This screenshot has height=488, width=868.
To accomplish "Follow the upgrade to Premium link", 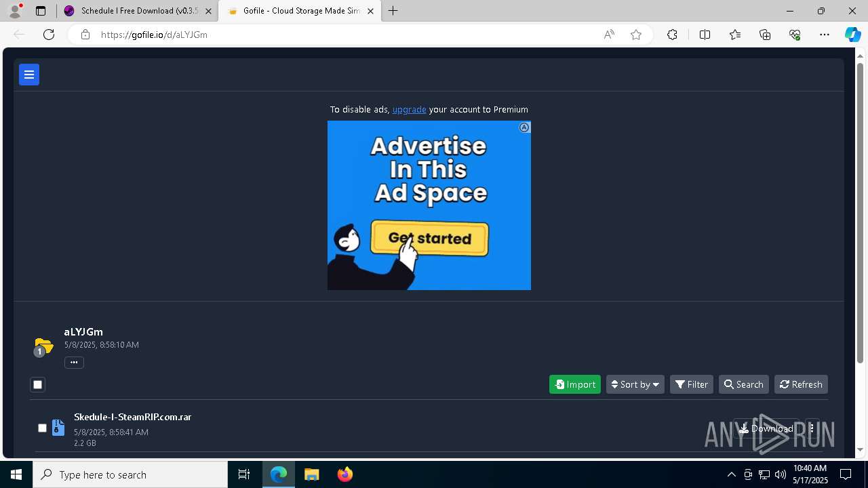I will coord(410,109).
